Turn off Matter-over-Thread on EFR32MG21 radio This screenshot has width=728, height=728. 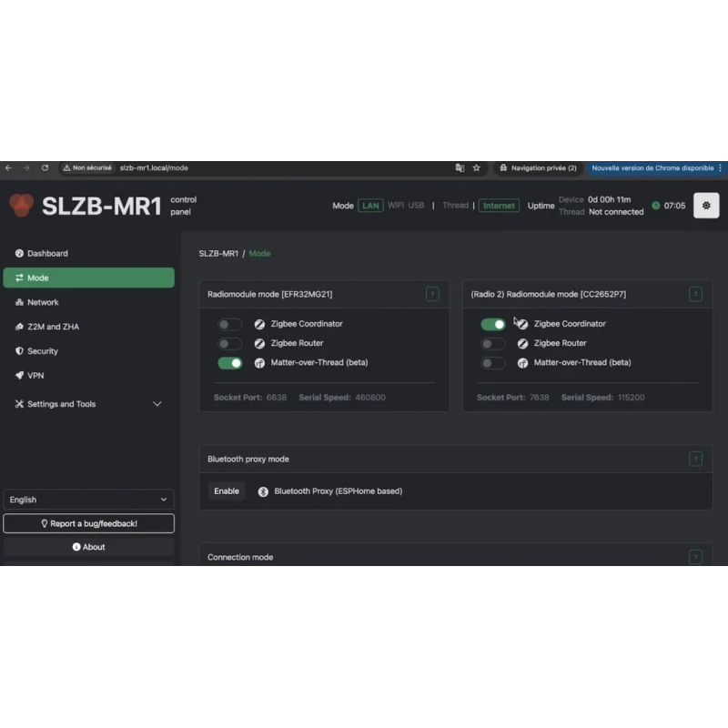pos(230,363)
